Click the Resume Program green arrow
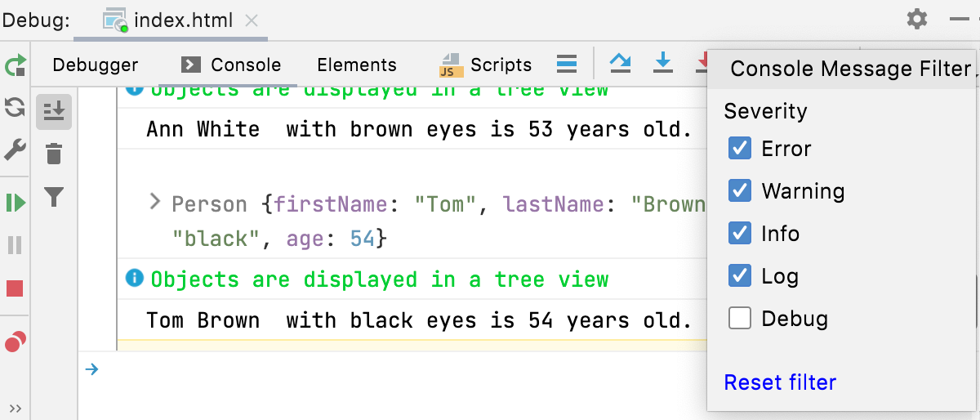980x420 pixels. tap(16, 202)
